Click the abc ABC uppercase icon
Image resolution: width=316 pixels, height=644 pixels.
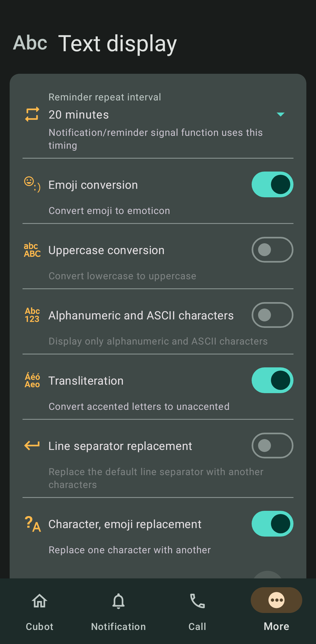pyautogui.click(x=32, y=250)
